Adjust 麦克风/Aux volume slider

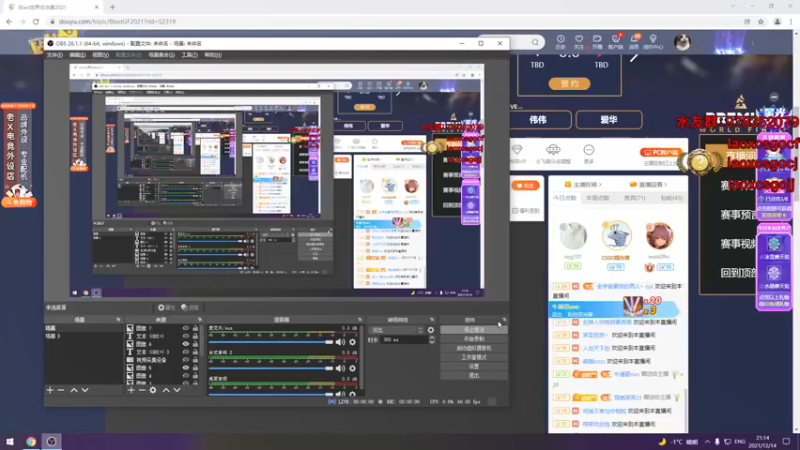coord(271,342)
